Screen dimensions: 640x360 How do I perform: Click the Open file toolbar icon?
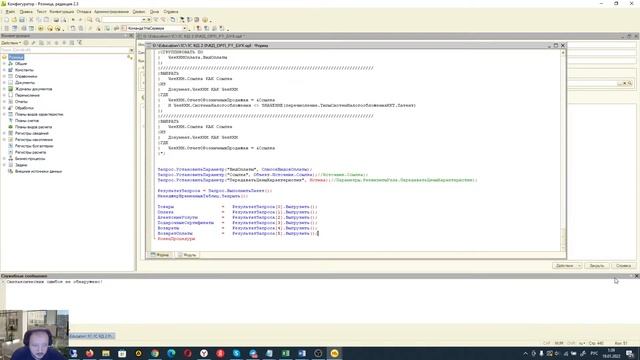point(14,20)
